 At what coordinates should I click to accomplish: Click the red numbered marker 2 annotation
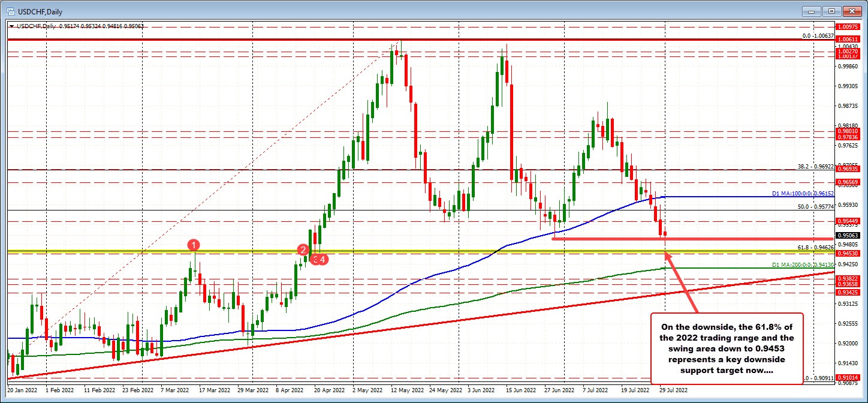coord(303,250)
